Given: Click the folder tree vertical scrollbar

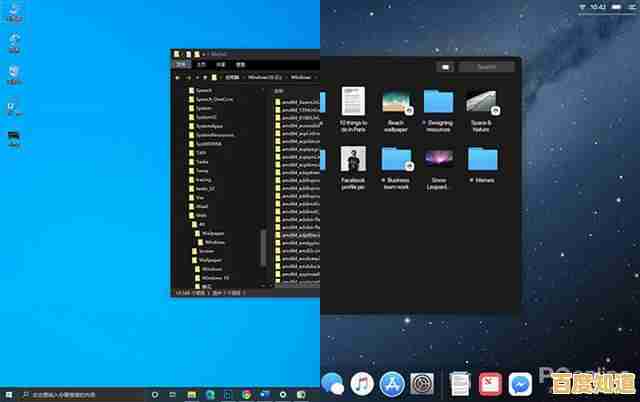Looking at the screenshot, I should click(x=263, y=248).
